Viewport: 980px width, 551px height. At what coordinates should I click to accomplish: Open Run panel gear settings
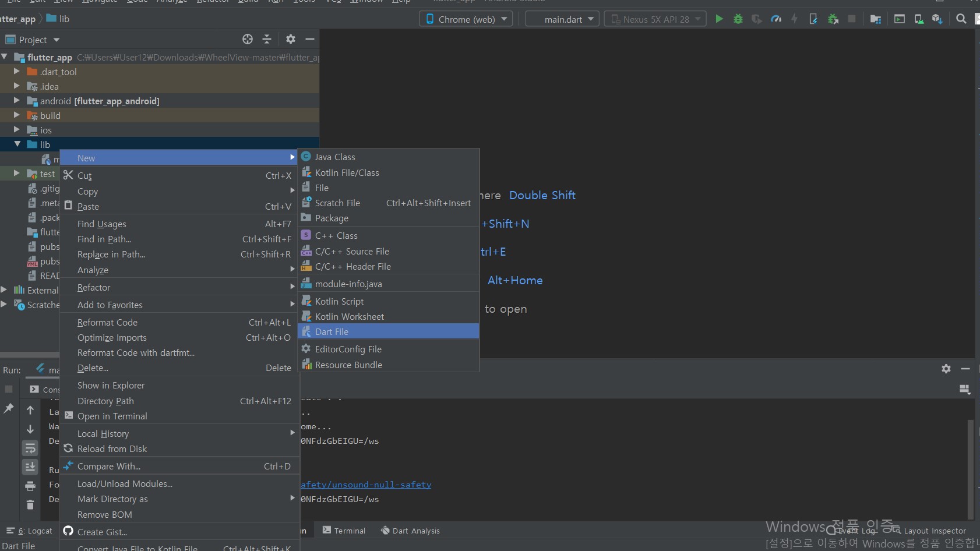click(946, 369)
